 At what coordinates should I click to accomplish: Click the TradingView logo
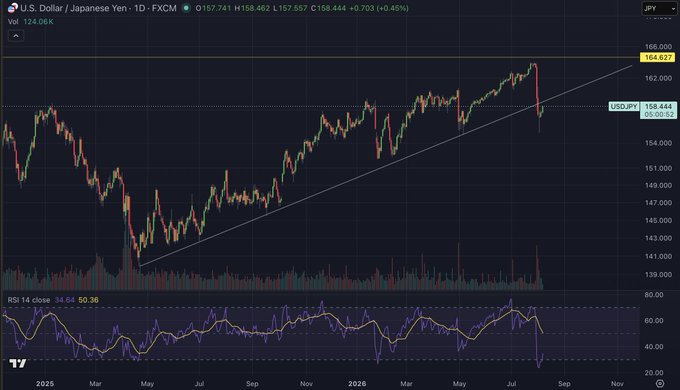[x=18, y=363]
